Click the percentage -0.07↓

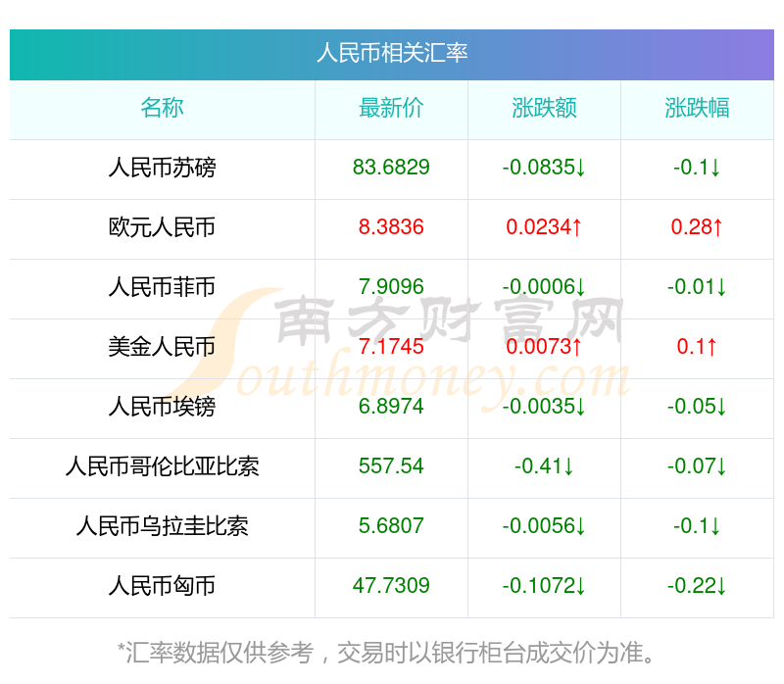click(x=697, y=466)
